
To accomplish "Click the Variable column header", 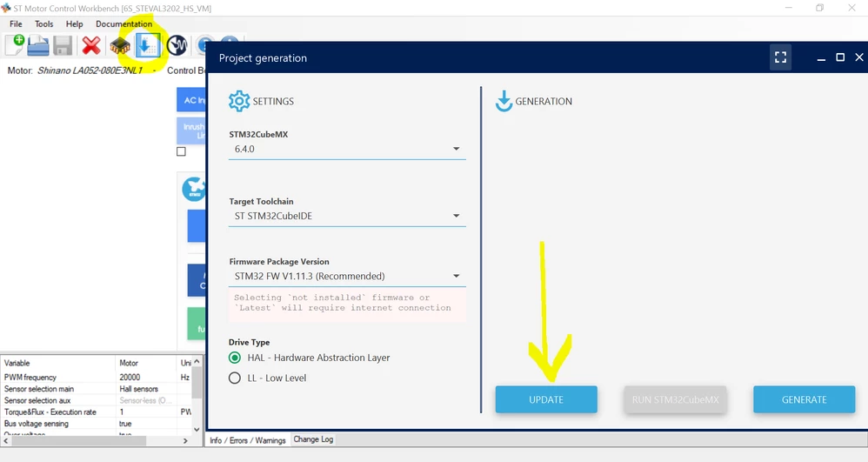I will (57, 363).
